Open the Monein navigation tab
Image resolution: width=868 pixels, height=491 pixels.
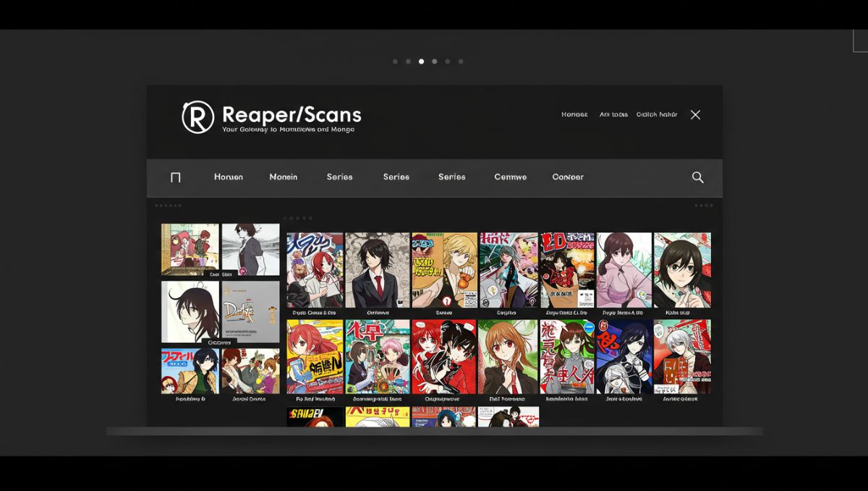coord(284,177)
